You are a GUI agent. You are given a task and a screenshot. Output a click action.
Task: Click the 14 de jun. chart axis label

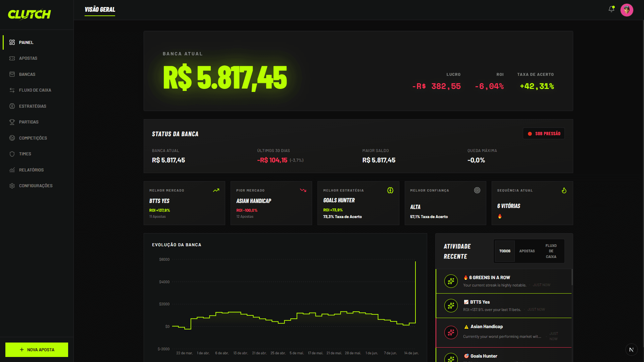coord(411,353)
